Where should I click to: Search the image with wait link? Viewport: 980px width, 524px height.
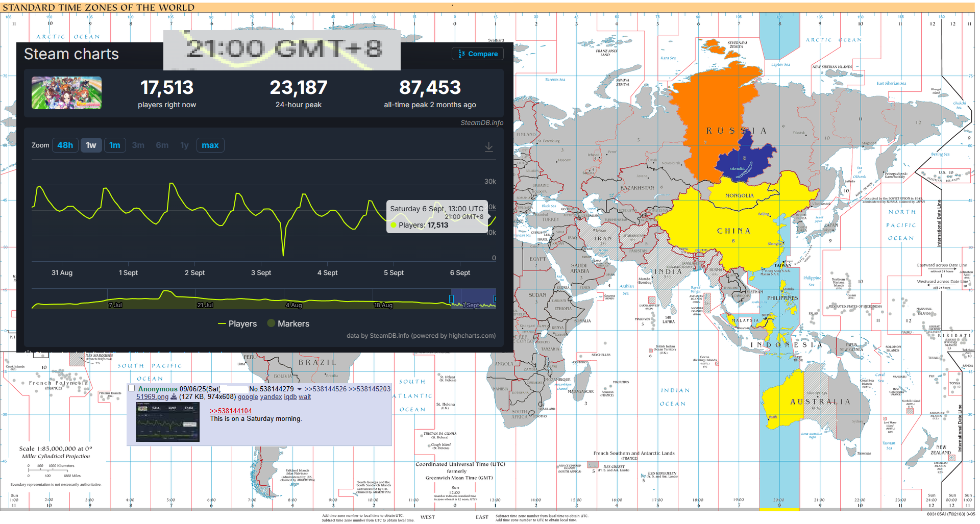tap(305, 397)
